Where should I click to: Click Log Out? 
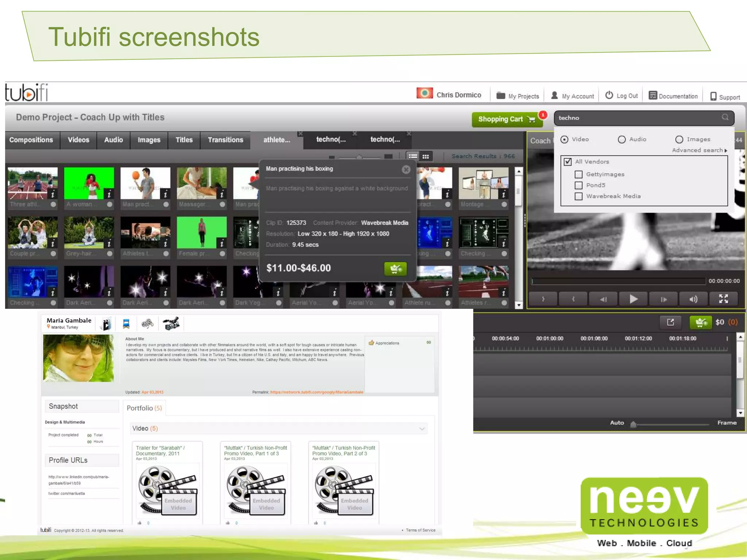tap(622, 96)
